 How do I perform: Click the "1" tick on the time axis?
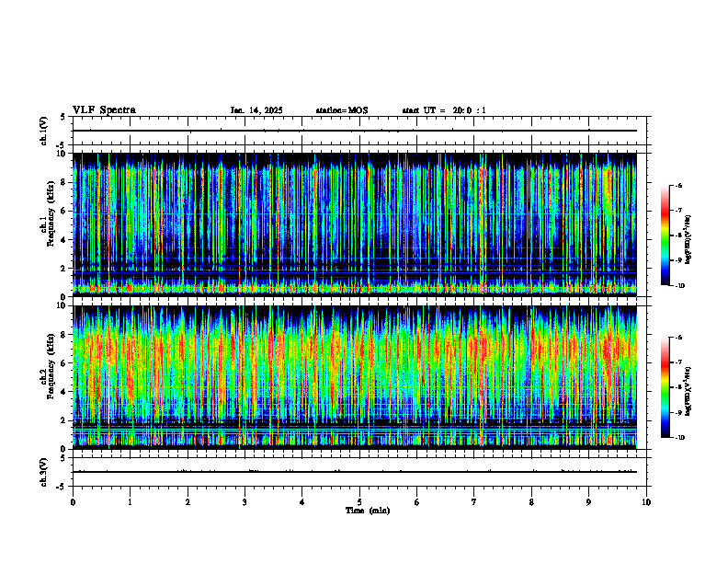(130, 502)
